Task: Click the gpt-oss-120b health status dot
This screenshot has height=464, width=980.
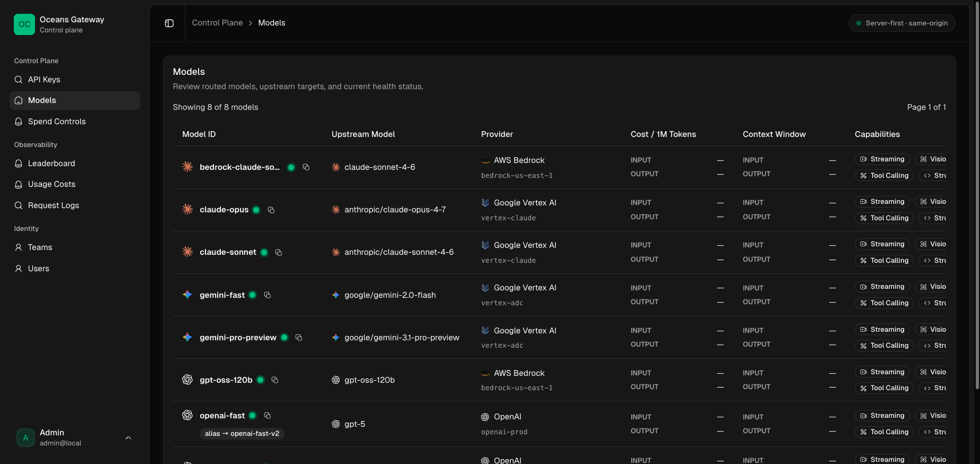Action: tap(261, 380)
